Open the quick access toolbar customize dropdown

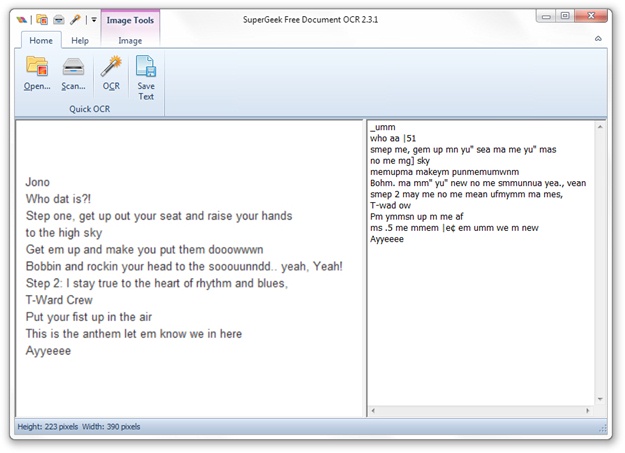[x=94, y=19]
